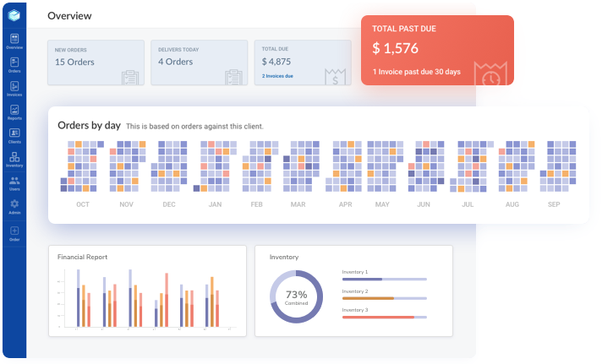Click the Inventory 1 progress bar
This screenshot has width=602, height=364.
(385, 280)
